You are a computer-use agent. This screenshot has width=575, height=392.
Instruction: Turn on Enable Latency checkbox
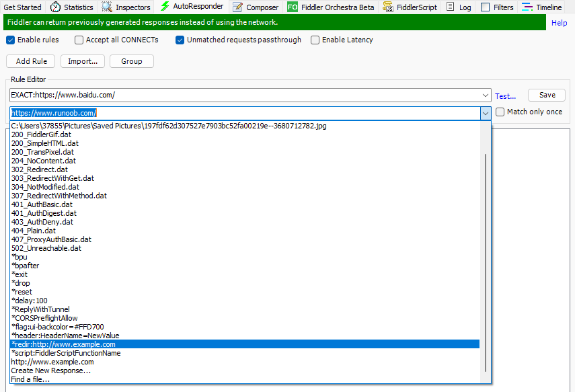pyautogui.click(x=315, y=40)
